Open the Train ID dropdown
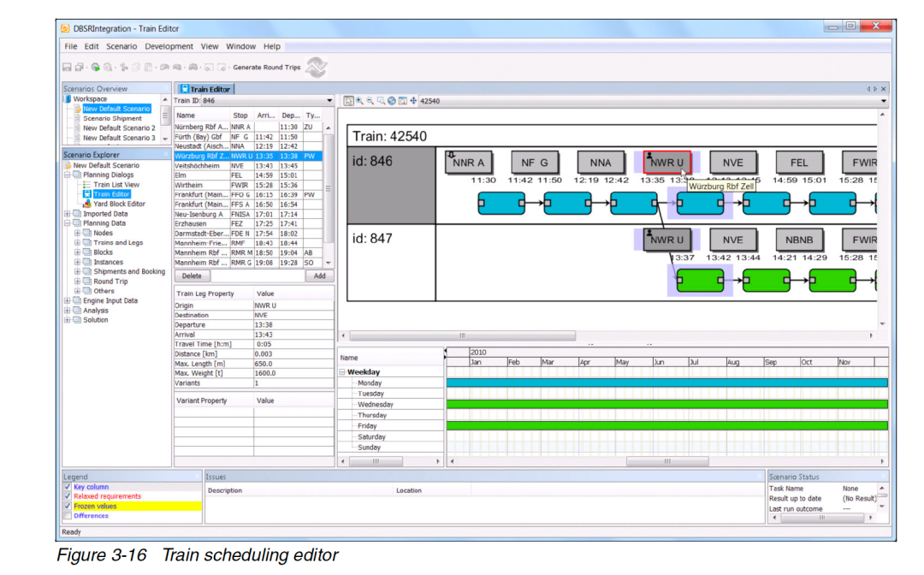The height and width of the screenshot is (575, 924). [x=329, y=101]
